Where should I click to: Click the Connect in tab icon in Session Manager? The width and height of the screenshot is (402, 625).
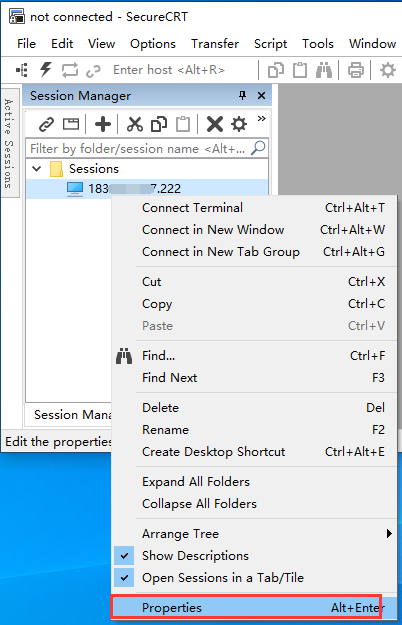point(71,124)
